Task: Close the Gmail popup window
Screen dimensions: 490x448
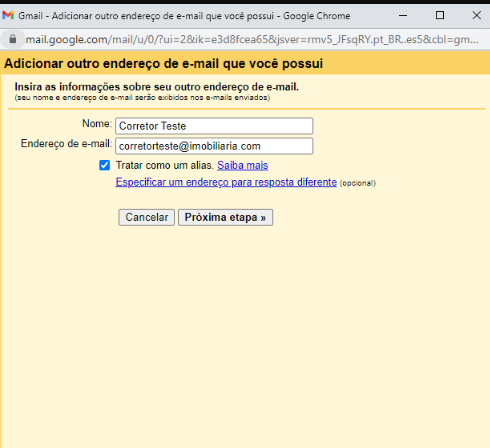Action: pos(477,15)
